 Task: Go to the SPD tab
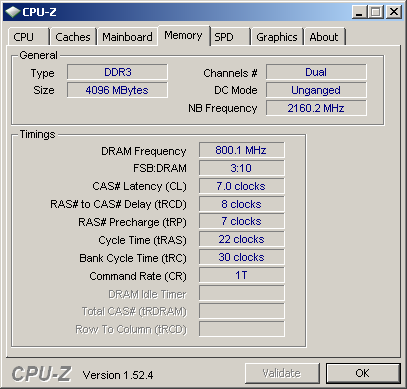[230, 37]
